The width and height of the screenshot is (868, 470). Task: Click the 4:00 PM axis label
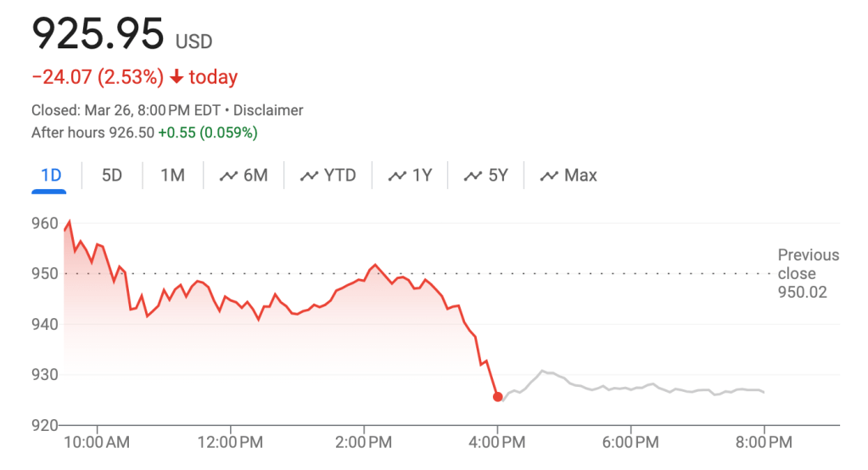click(x=497, y=442)
